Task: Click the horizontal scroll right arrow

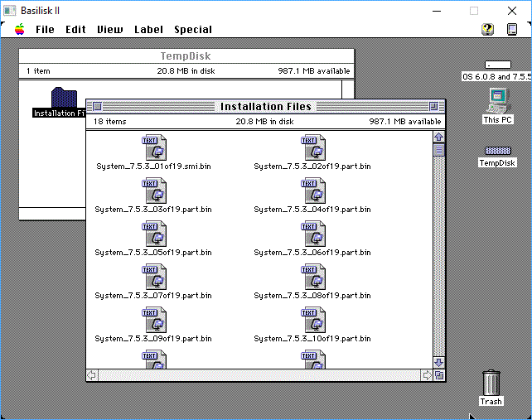Action: 427,375
